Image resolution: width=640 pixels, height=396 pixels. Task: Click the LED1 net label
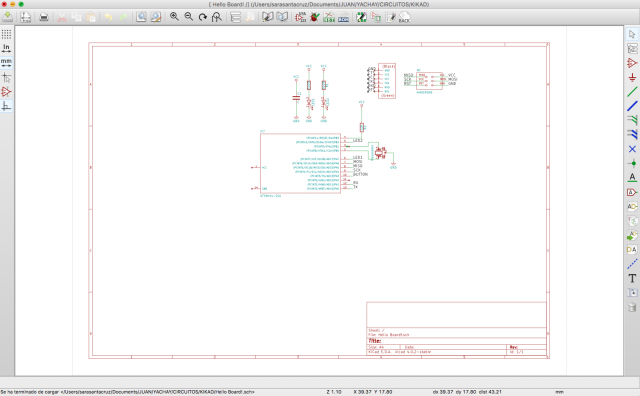(358, 157)
